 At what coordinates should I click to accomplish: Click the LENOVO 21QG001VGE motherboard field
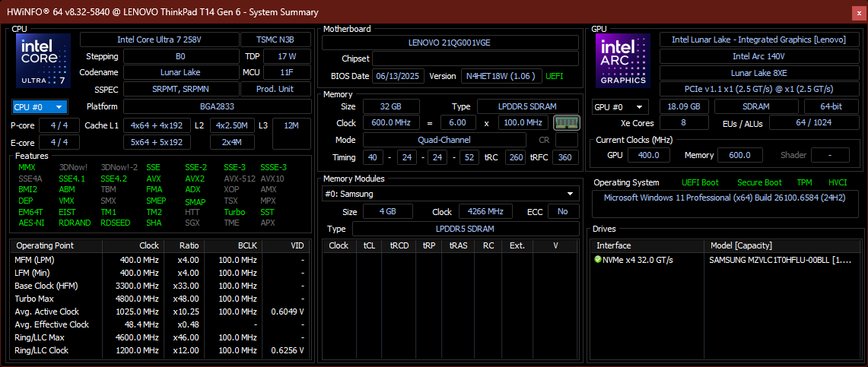pyautogui.click(x=449, y=43)
